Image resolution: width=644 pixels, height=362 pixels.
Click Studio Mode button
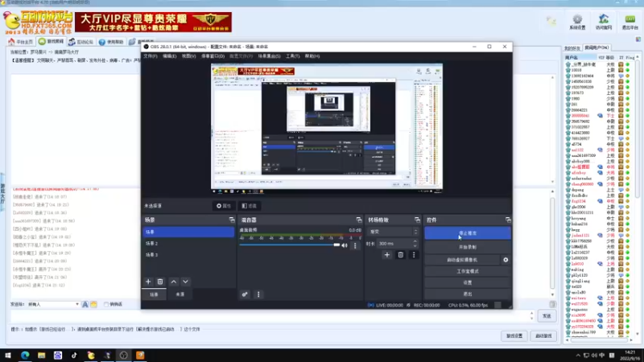click(x=468, y=271)
